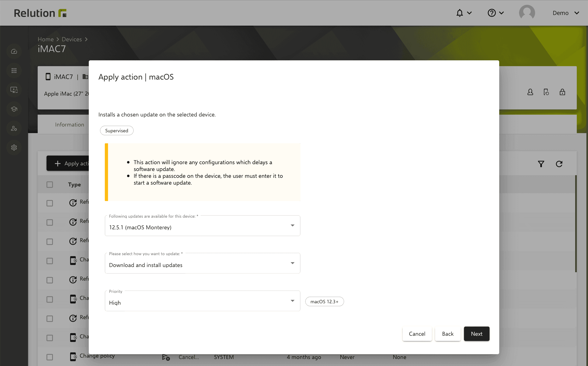Click the organization building icon next to iMAC7

(85, 77)
